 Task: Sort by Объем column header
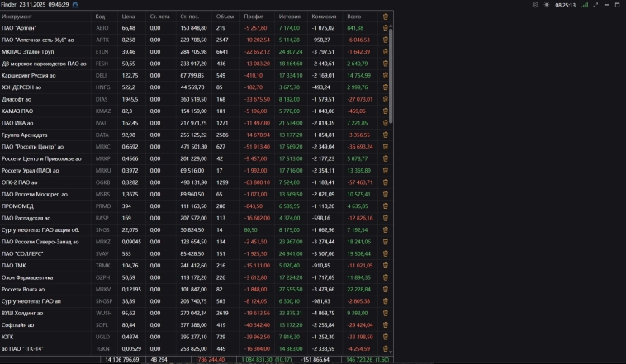pyautogui.click(x=225, y=17)
